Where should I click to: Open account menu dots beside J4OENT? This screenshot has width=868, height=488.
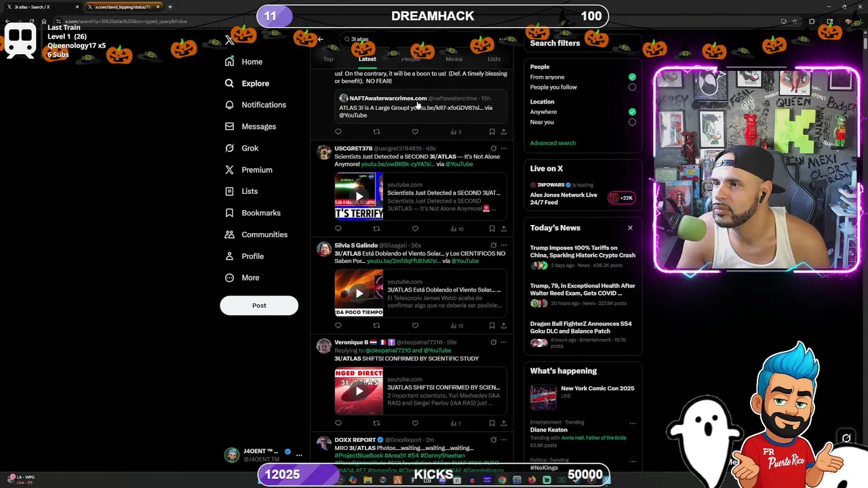tap(299, 455)
